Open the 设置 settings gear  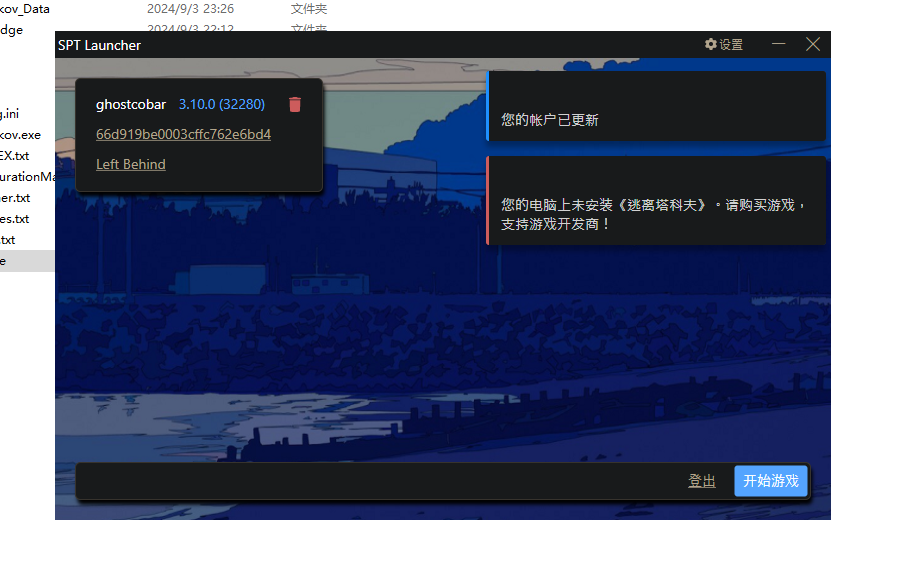(723, 45)
